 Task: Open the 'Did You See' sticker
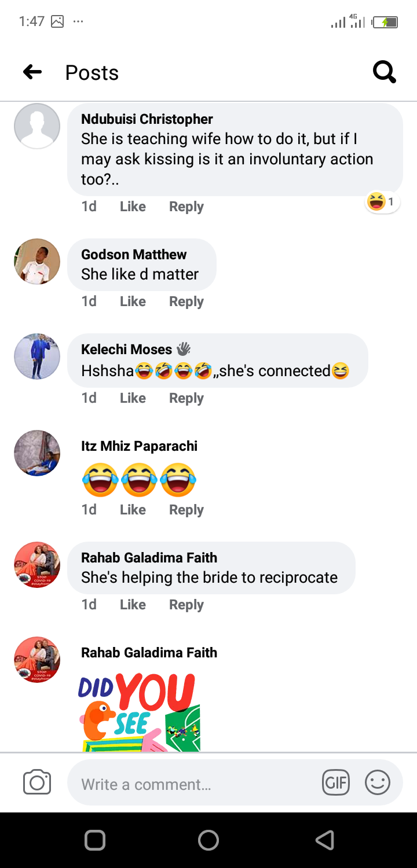tap(139, 713)
